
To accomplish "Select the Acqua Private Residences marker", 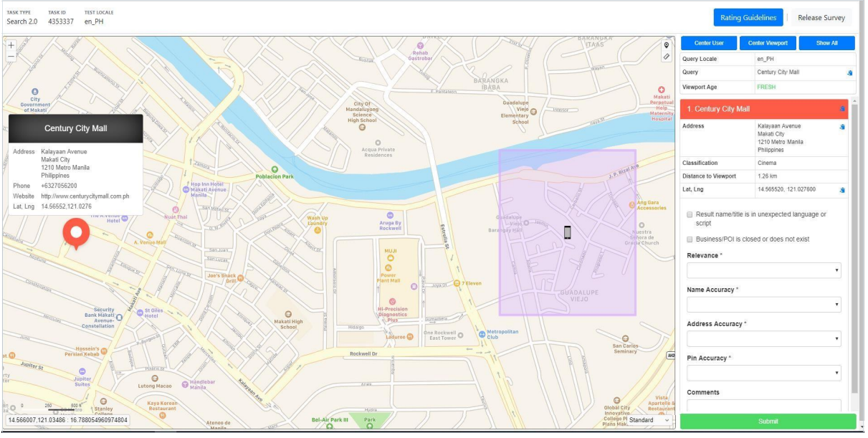I will (378, 142).
